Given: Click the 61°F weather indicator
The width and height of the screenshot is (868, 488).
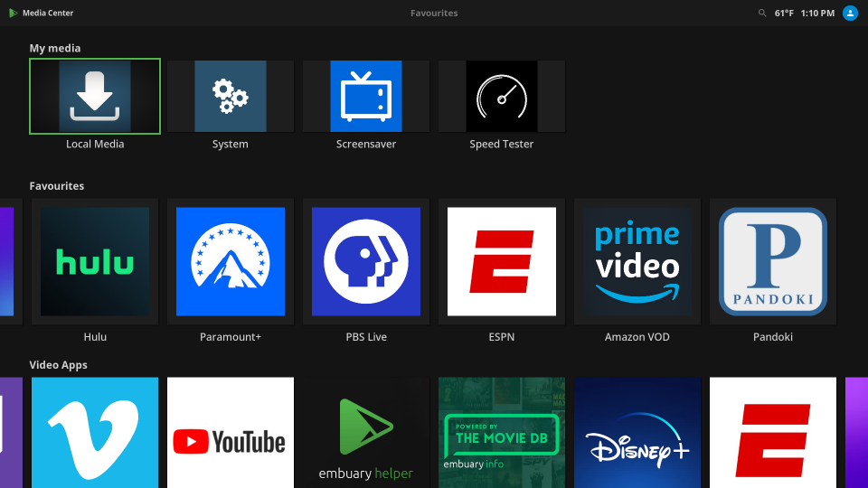Looking at the screenshot, I should point(784,14).
